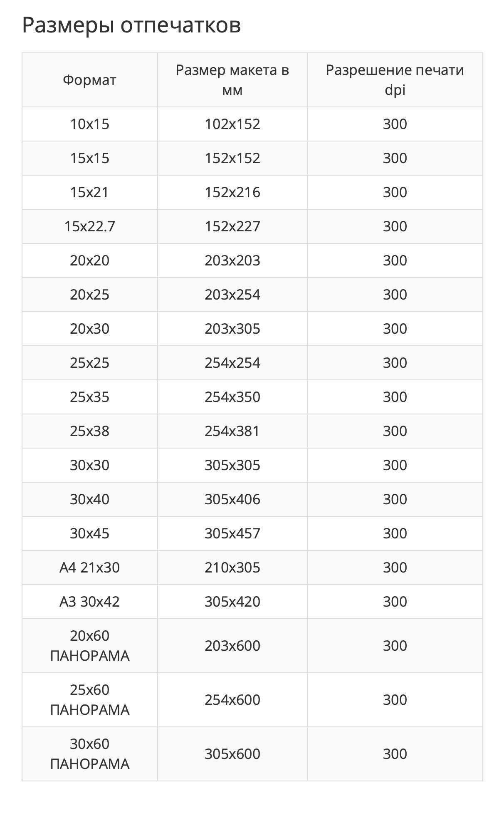
Task: Click the "Формат" column header
Action: [x=89, y=80]
